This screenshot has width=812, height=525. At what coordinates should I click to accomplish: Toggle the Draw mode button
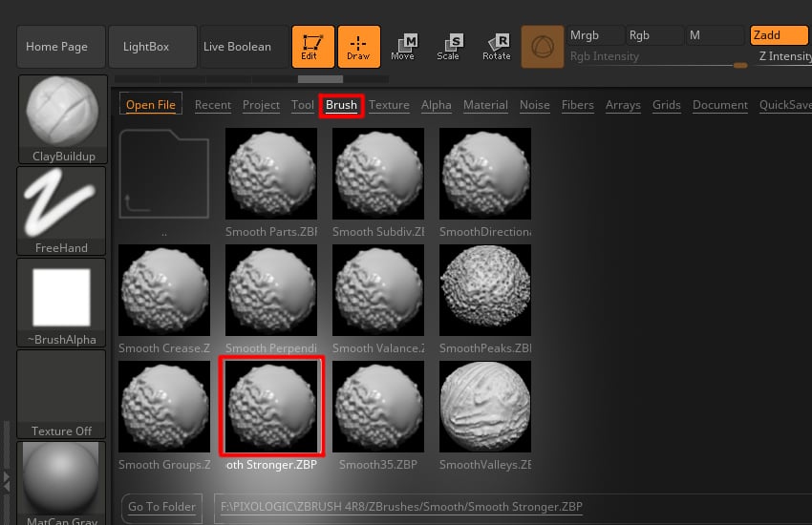[358, 47]
